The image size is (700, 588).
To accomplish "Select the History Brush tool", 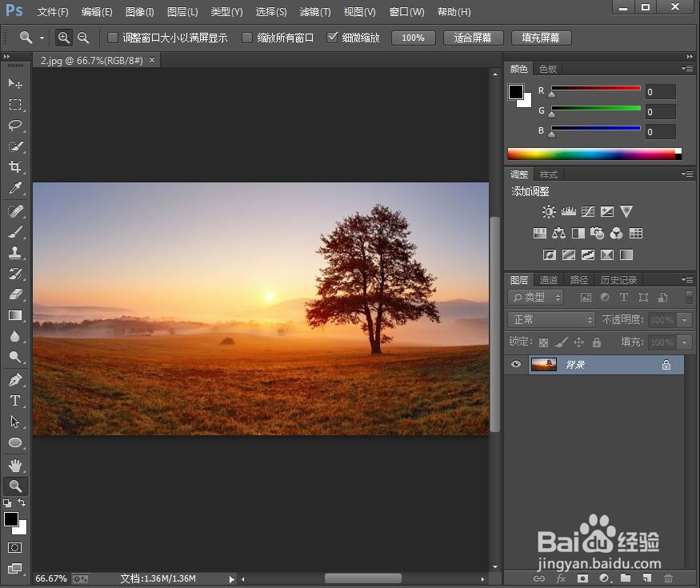I will pyautogui.click(x=15, y=274).
